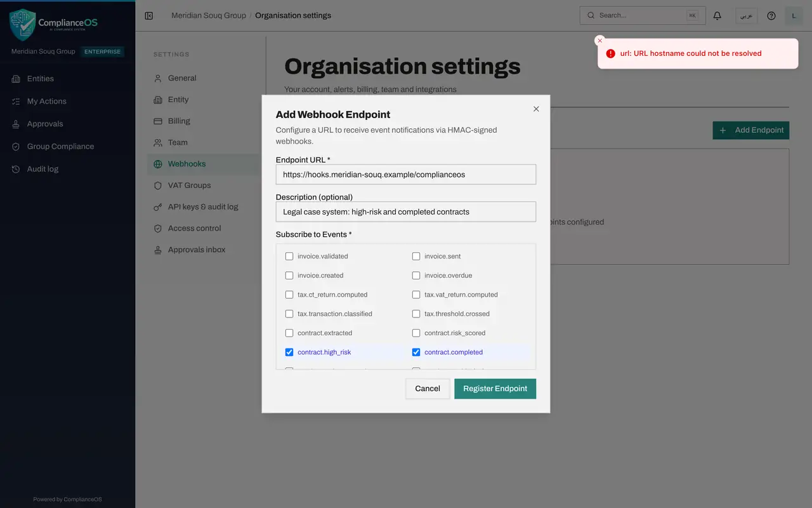Select the Team settings tab
Viewport: 812px width, 508px height.
coord(204,142)
